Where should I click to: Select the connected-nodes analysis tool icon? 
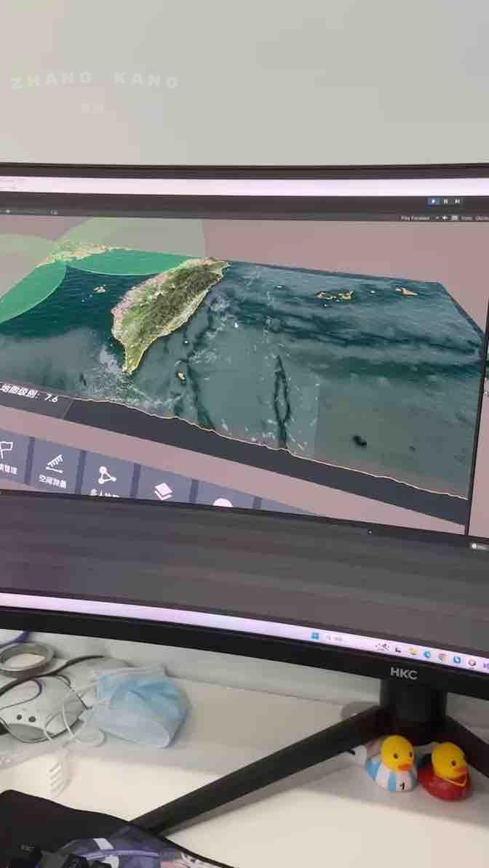click(106, 475)
